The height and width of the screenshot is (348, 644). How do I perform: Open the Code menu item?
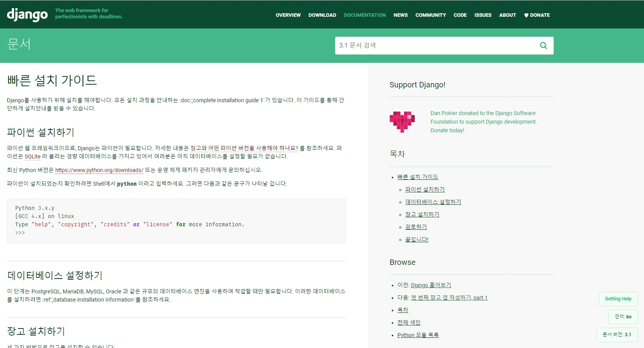(460, 15)
